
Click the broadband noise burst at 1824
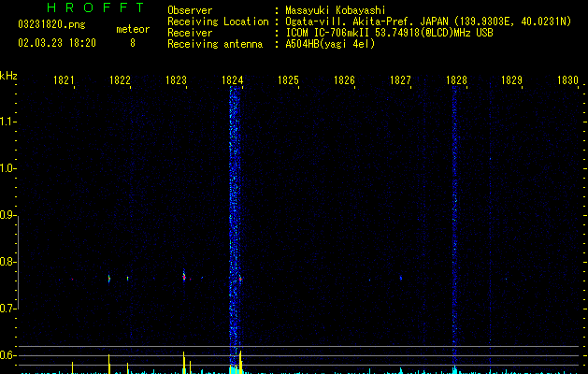tap(235, 225)
